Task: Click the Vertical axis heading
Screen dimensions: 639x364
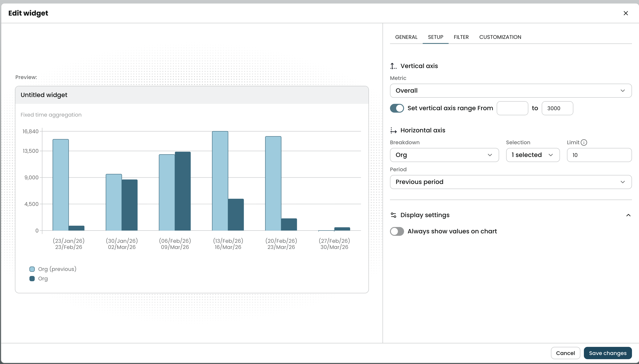Action: [x=419, y=66]
